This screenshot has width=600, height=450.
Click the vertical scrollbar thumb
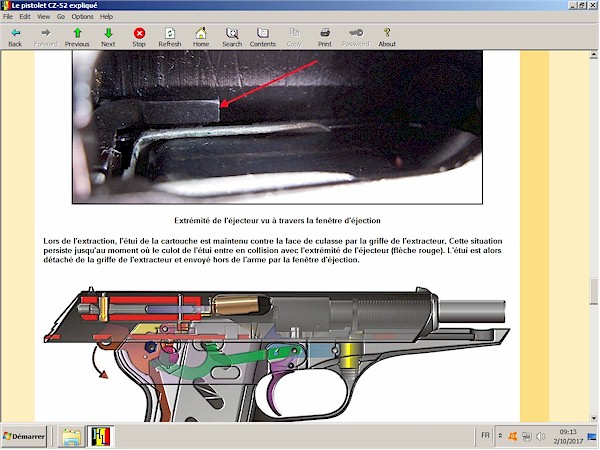coord(593,291)
